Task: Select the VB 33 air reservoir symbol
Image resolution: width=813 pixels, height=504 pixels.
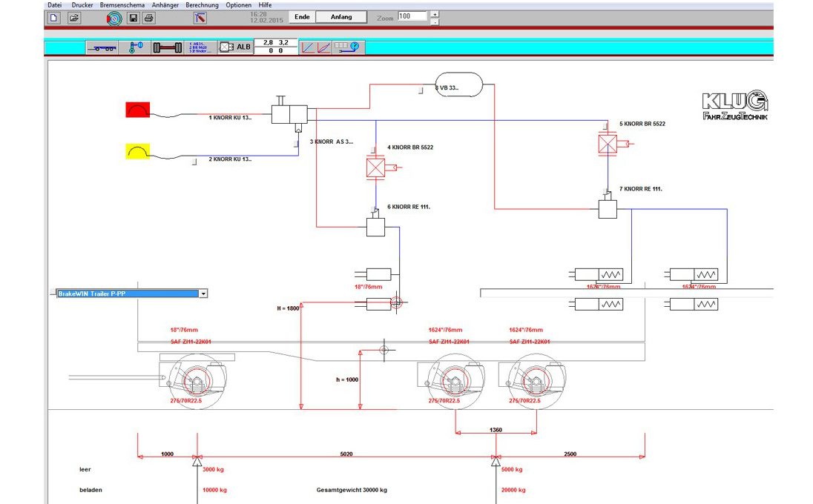Action: click(459, 85)
